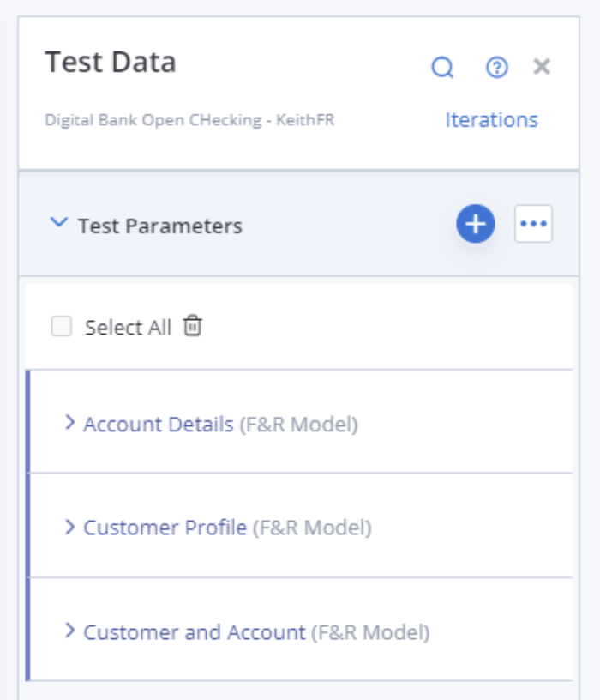Click the F&R Model tag beside Customer Profile
Viewport: 600px width, 700px height.
click(x=312, y=528)
